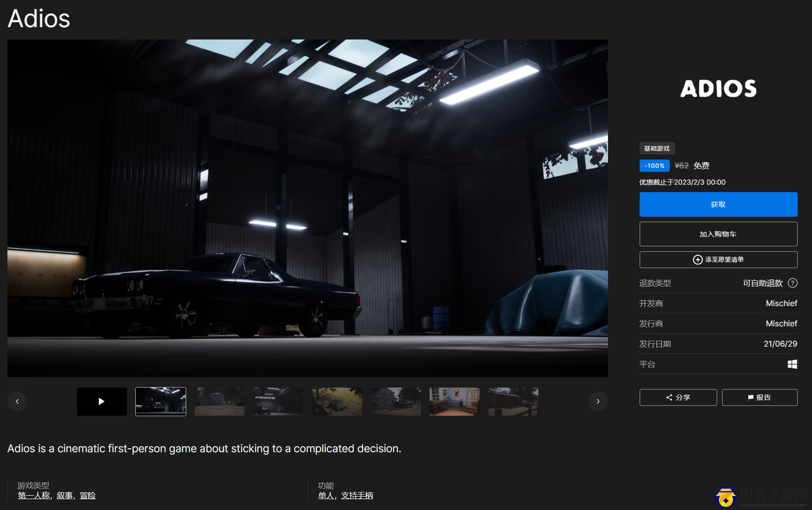Click the 游戏类型 section label
Viewport: 812px width, 510px height.
point(34,485)
